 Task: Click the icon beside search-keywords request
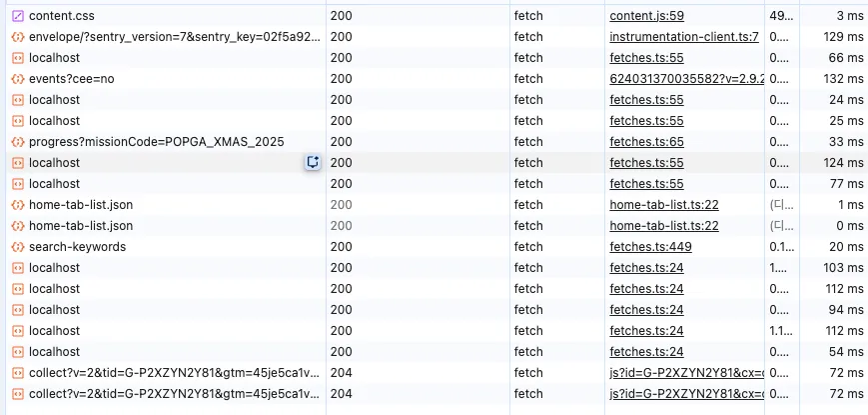(17, 247)
